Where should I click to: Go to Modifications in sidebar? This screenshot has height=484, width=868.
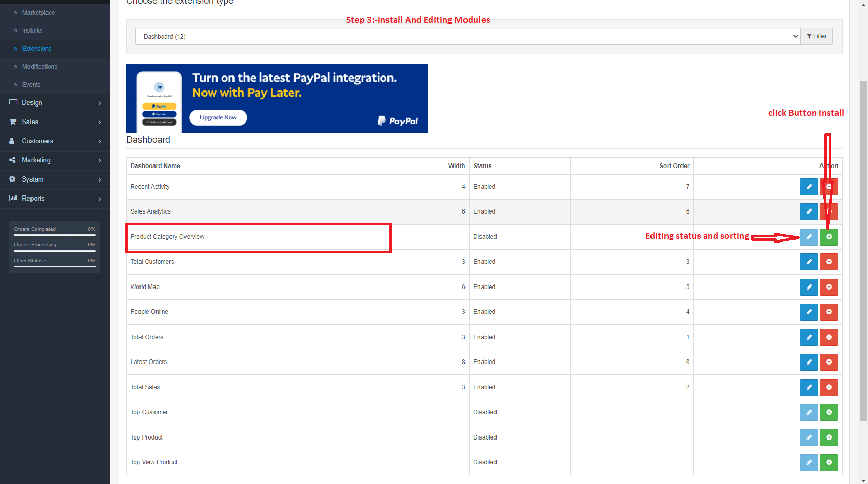pyautogui.click(x=39, y=67)
